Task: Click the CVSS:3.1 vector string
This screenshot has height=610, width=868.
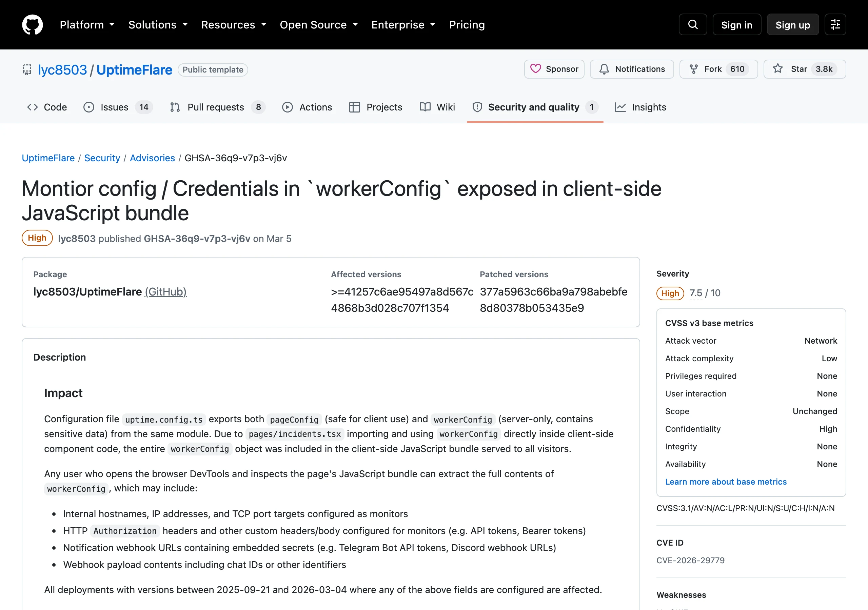Action: (746, 508)
